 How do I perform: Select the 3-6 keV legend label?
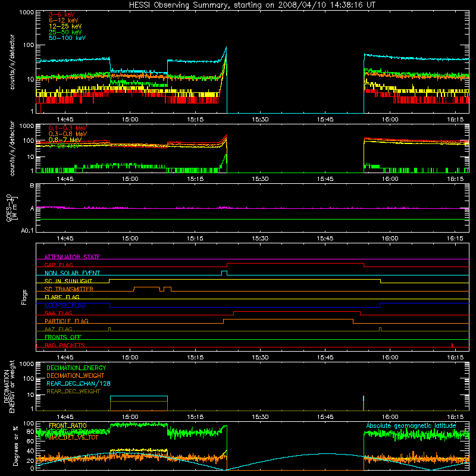(x=61, y=14)
